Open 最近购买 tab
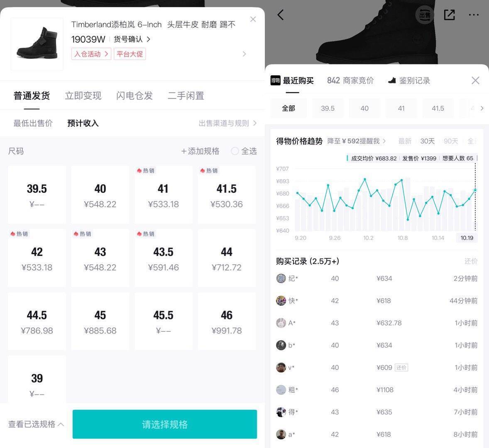 pyautogui.click(x=298, y=81)
